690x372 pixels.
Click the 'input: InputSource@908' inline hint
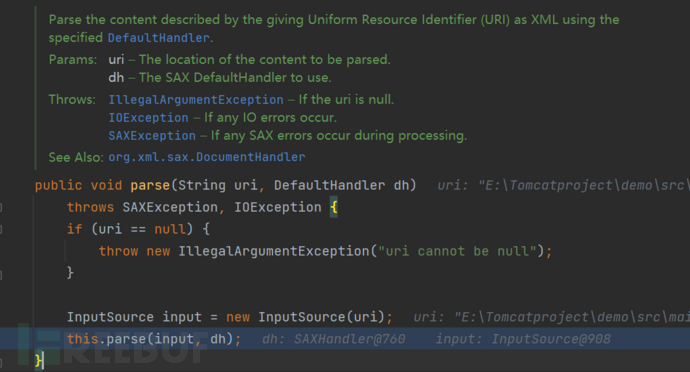[x=523, y=339]
